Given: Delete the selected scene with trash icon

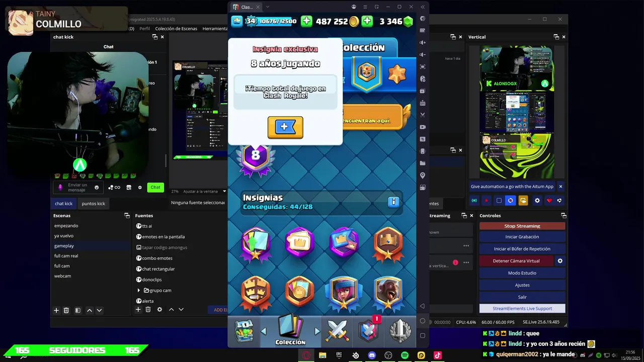Looking at the screenshot, I should (66, 310).
